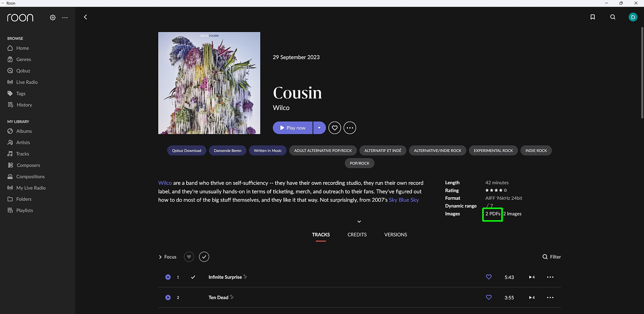Favorite the album with heart button
Screen dimensions: 644x314
click(335, 128)
